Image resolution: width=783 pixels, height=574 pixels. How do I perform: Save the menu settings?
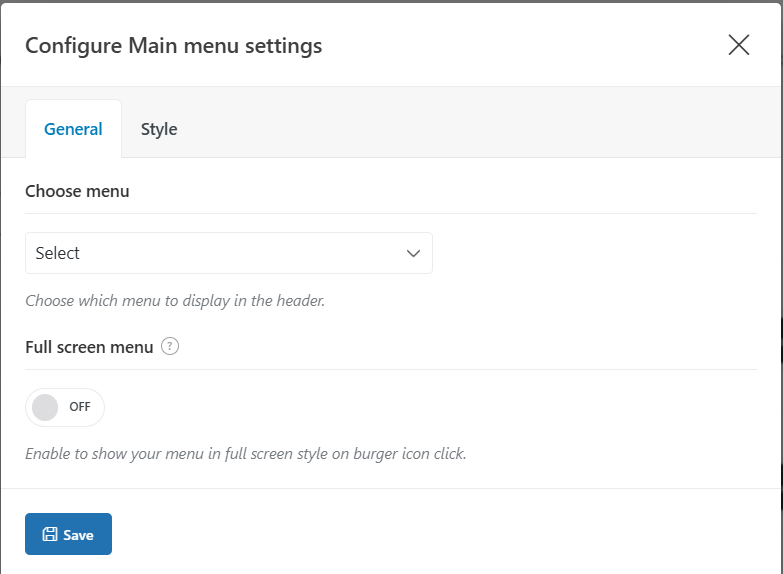68,534
